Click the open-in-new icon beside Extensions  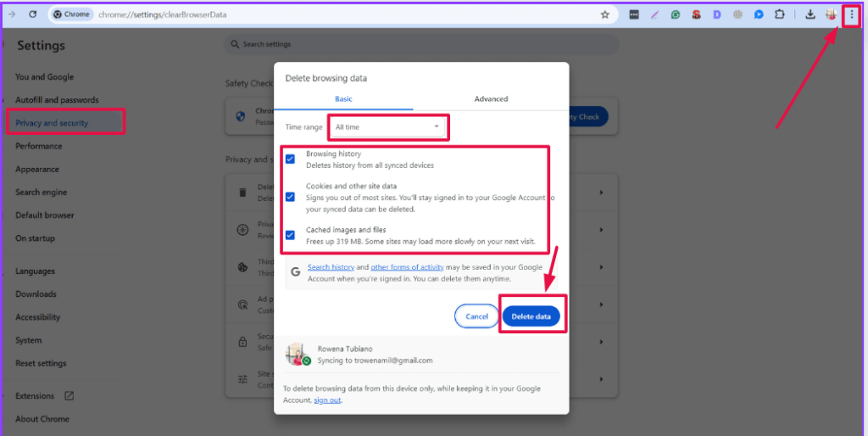point(70,395)
